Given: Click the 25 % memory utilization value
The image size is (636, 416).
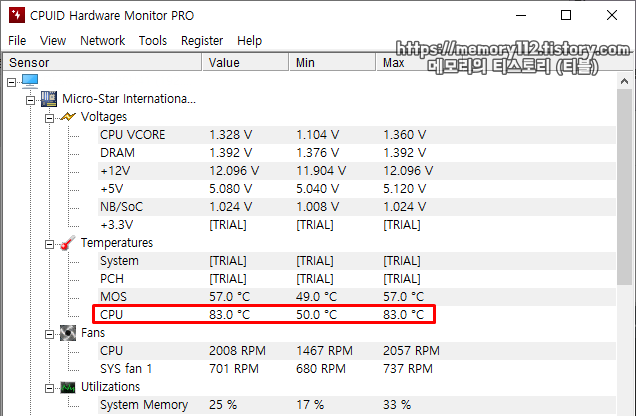Looking at the screenshot, I should (x=223, y=405).
